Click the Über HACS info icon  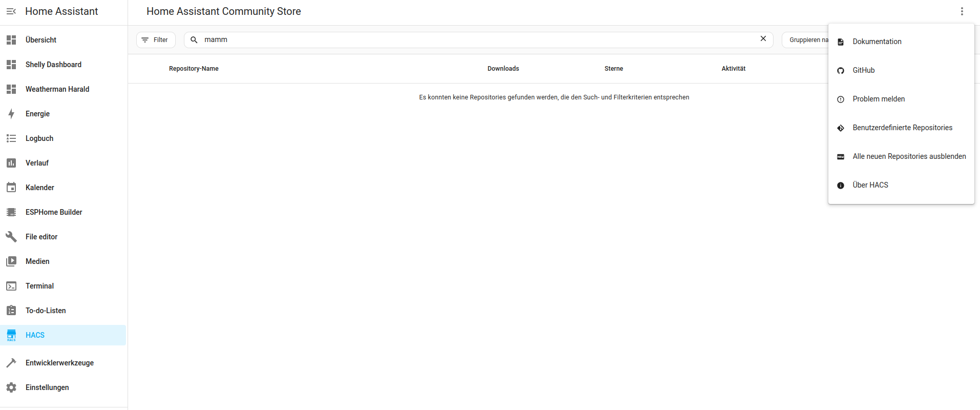point(841,186)
